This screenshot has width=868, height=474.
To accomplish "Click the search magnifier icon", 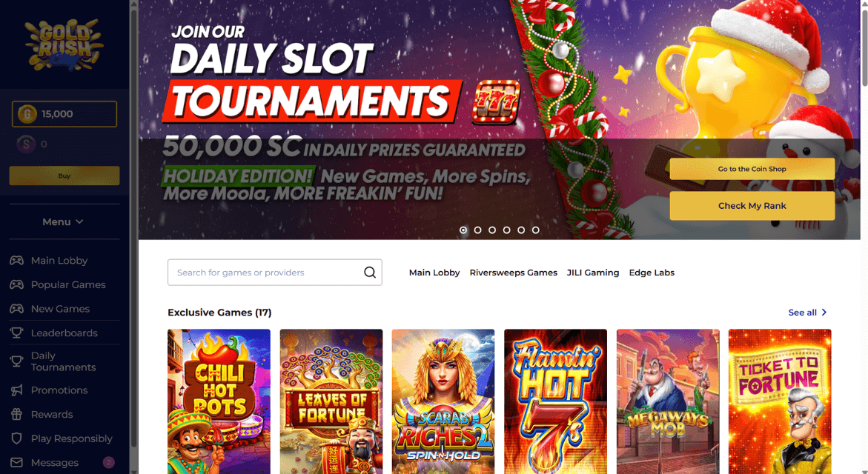I will click(x=370, y=272).
